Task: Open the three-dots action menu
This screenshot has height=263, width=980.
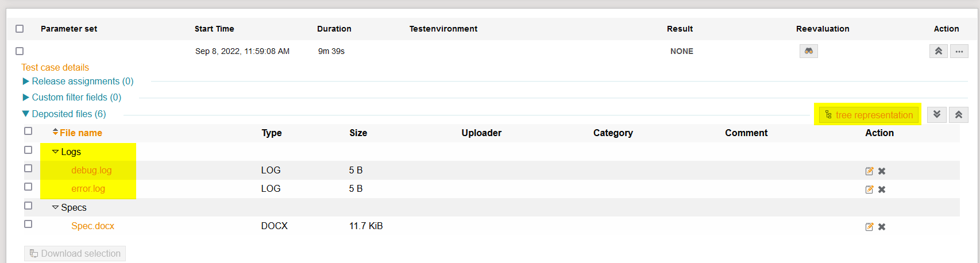Action: pos(959,51)
